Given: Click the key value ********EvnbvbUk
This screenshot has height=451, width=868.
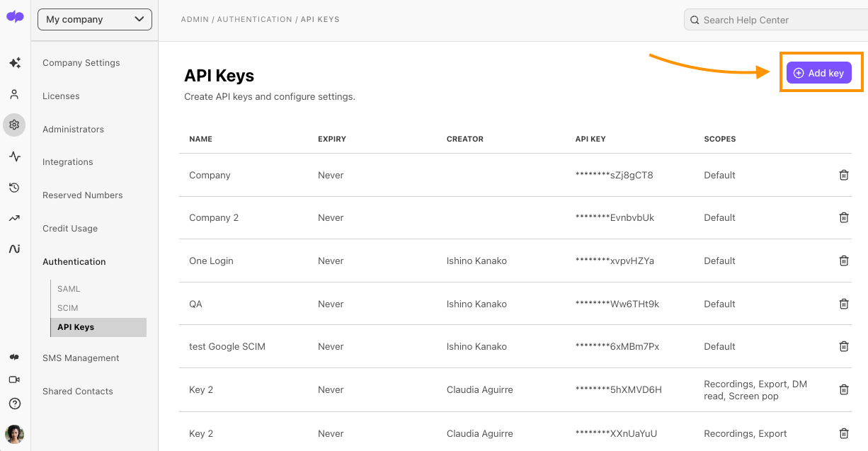Looking at the screenshot, I should 615,218.
